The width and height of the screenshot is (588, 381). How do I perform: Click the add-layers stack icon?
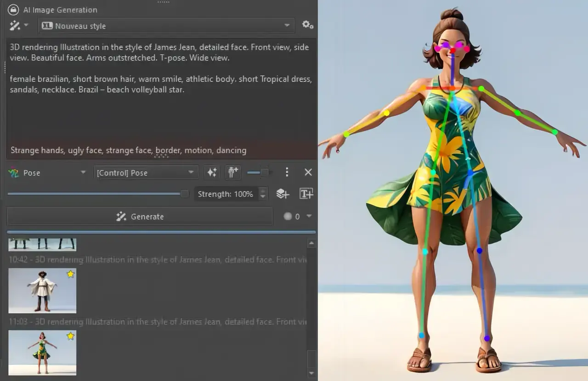pos(283,194)
